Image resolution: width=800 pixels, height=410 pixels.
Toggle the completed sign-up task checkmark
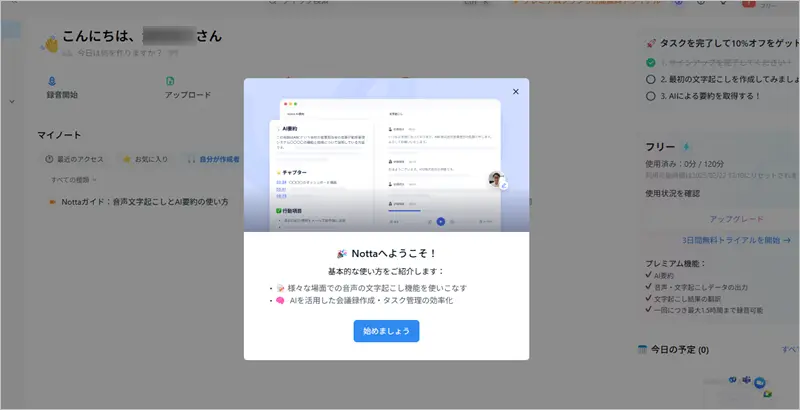click(x=651, y=63)
